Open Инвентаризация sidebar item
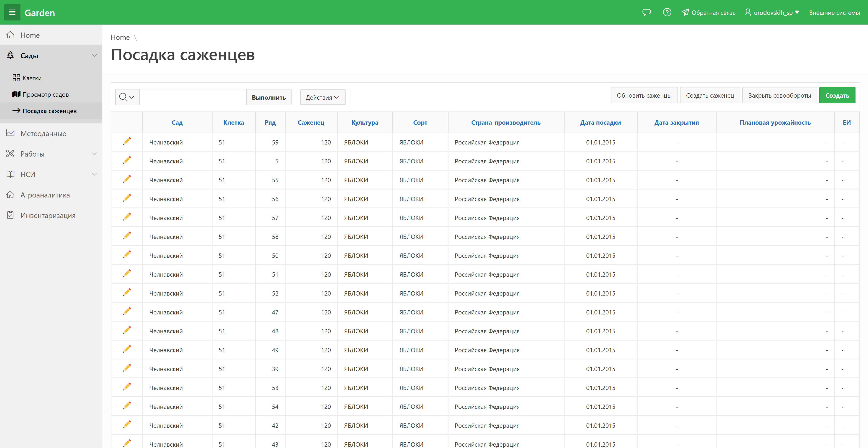This screenshot has width=868, height=448. click(x=48, y=215)
